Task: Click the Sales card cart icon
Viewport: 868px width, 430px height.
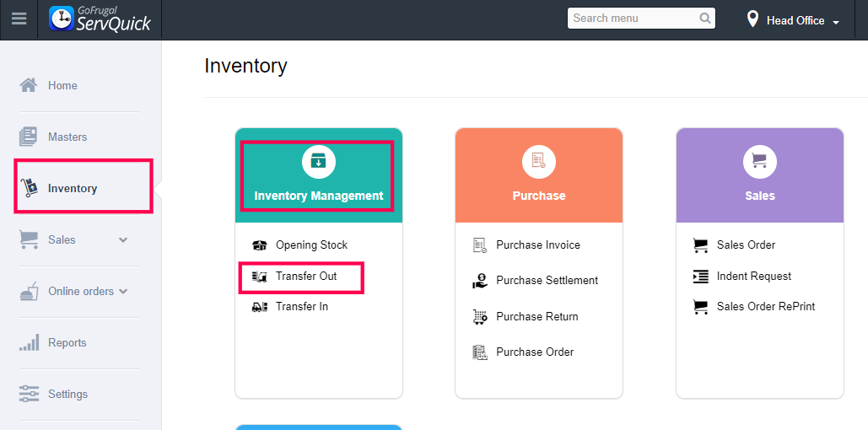Action: (759, 161)
